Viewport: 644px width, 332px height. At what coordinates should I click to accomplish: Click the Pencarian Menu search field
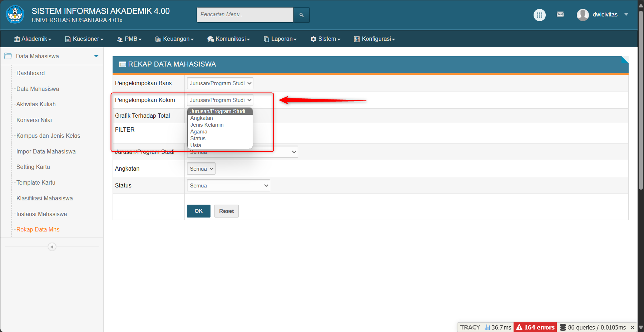(x=245, y=15)
